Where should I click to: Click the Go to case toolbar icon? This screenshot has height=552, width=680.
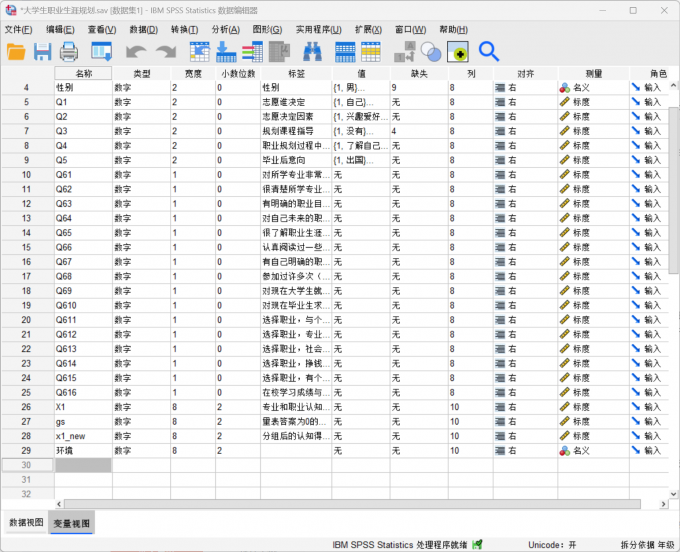[x=199, y=52]
